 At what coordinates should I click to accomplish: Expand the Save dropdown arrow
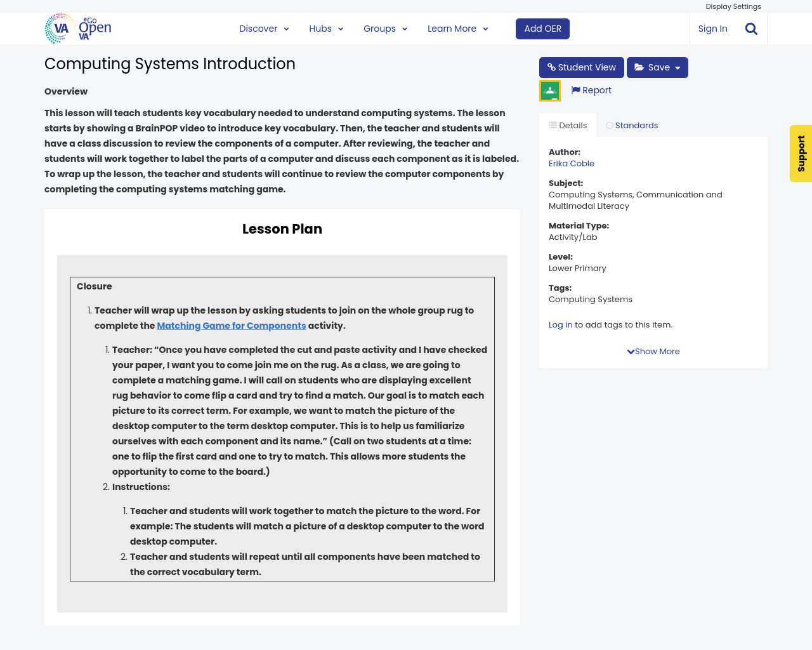[678, 67]
